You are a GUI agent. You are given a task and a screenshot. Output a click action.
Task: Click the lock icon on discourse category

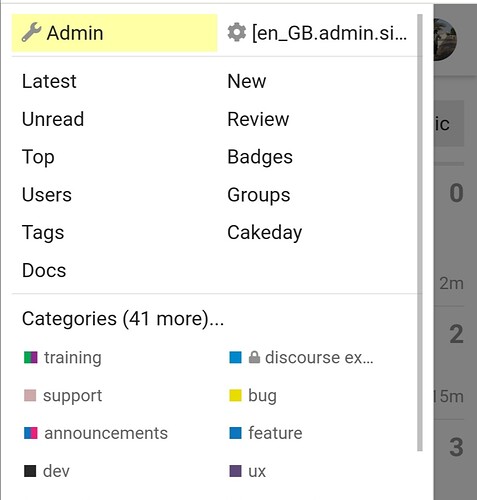click(x=254, y=358)
